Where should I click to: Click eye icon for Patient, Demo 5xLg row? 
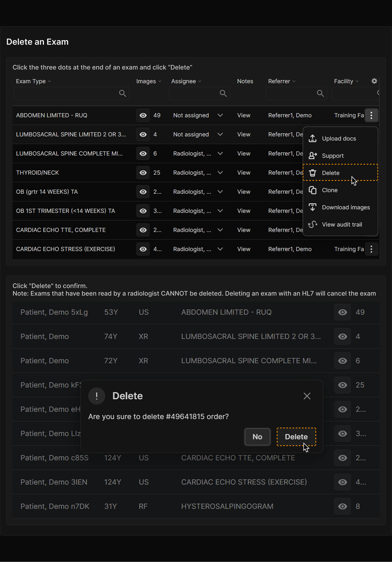(x=342, y=312)
